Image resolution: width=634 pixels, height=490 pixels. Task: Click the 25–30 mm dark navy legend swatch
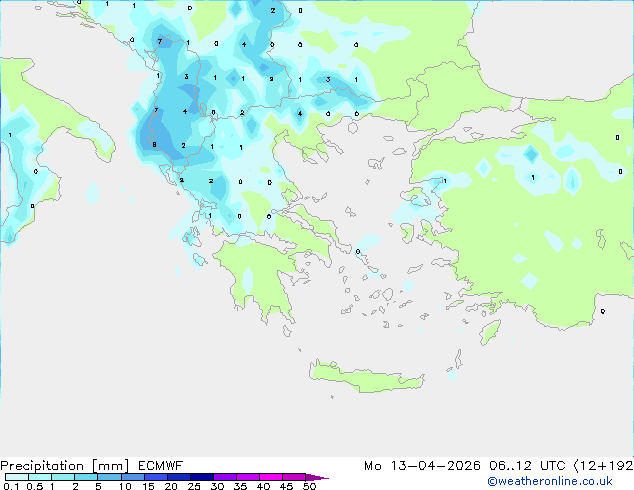tap(202, 477)
